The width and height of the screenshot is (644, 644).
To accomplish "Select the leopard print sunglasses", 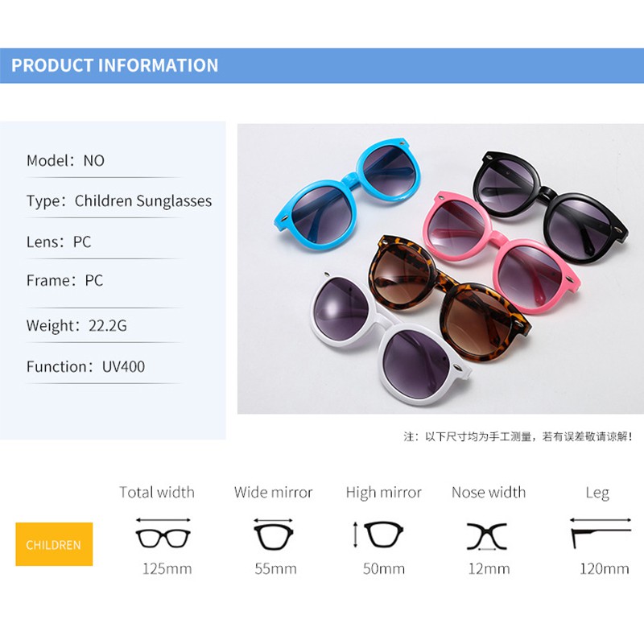I will 449,298.
